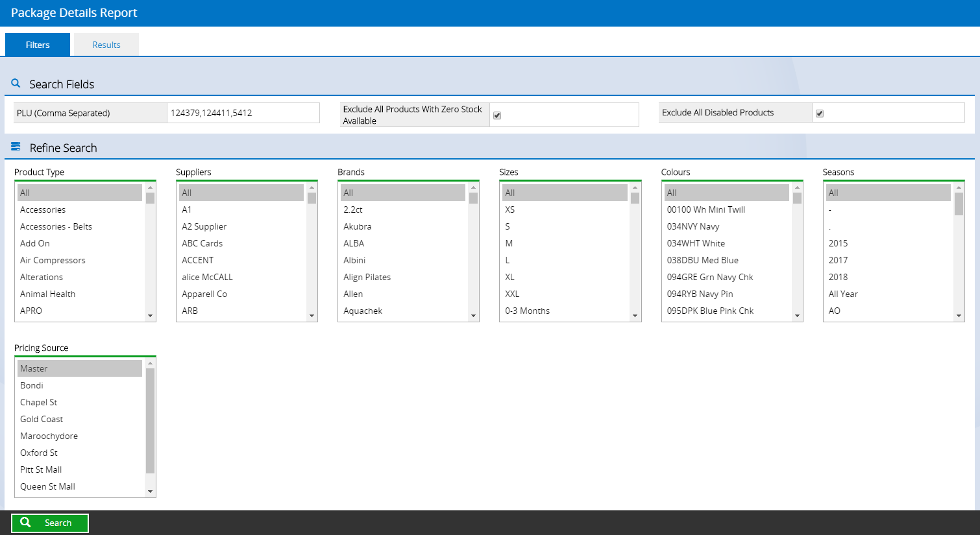Click the scrollbar thumb in the Seasons list

pos(959,204)
